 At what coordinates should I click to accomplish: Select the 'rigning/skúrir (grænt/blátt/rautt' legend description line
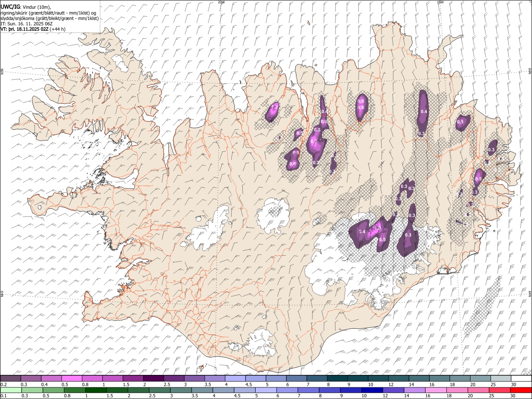tap(48, 13)
